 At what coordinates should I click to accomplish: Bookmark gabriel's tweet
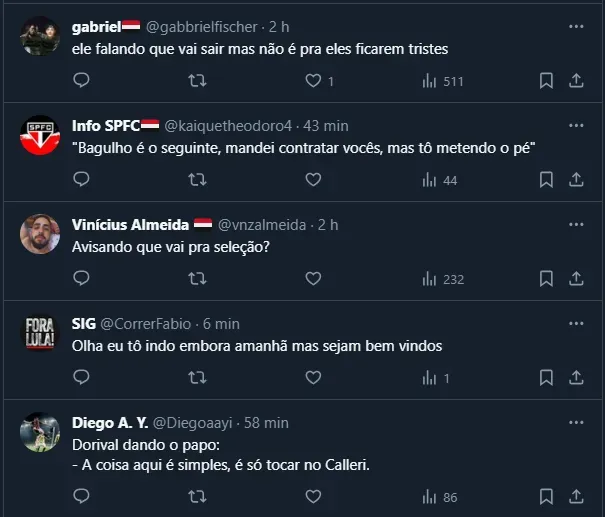(546, 81)
